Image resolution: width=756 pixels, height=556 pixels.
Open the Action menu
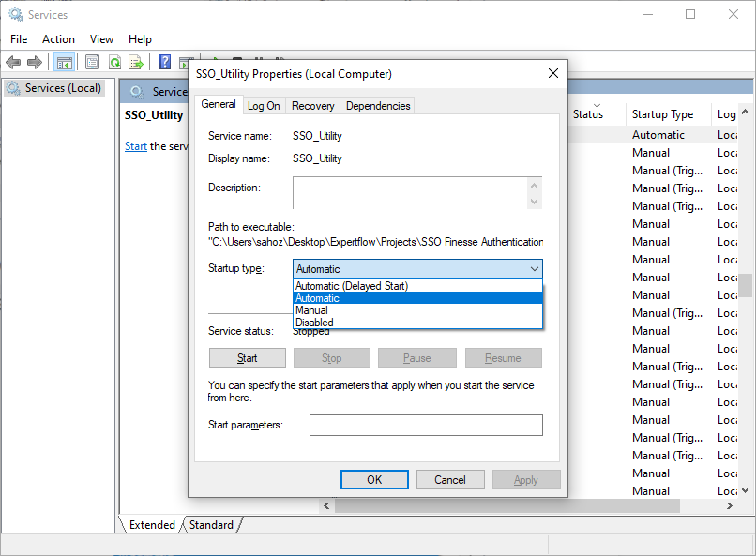click(x=58, y=39)
